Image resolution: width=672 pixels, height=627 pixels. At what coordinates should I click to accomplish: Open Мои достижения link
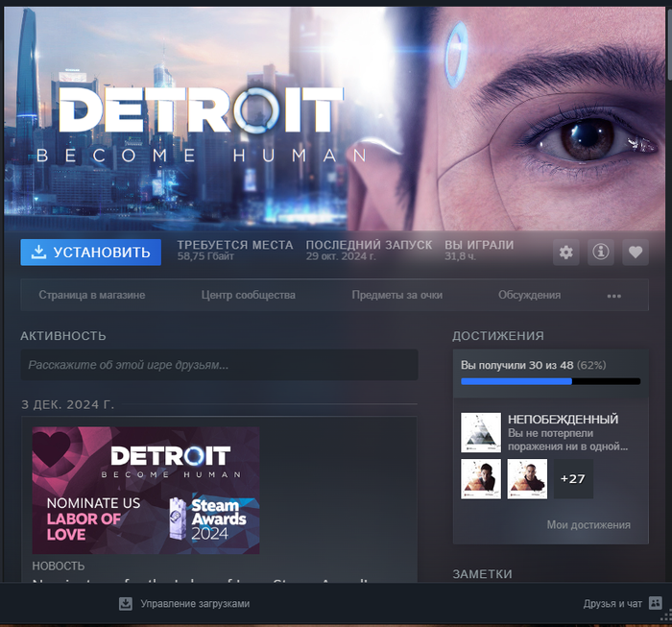(588, 524)
